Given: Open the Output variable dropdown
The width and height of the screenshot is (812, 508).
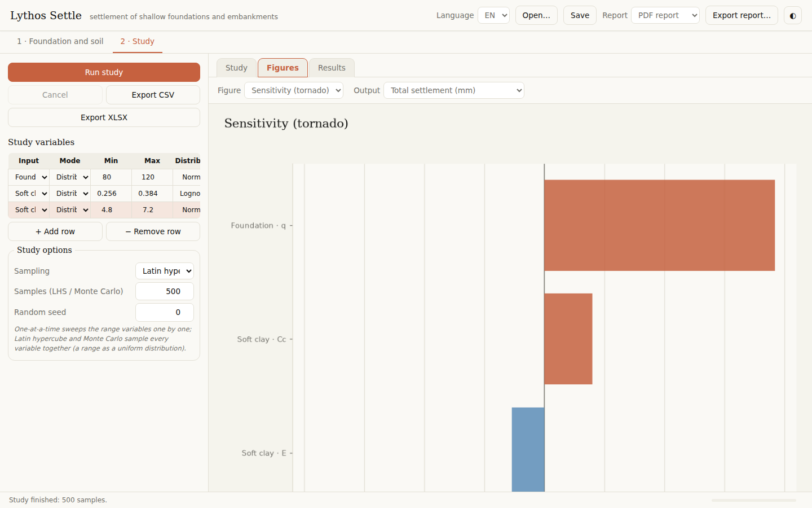Looking at the screenshot, I should click(454, 90).
